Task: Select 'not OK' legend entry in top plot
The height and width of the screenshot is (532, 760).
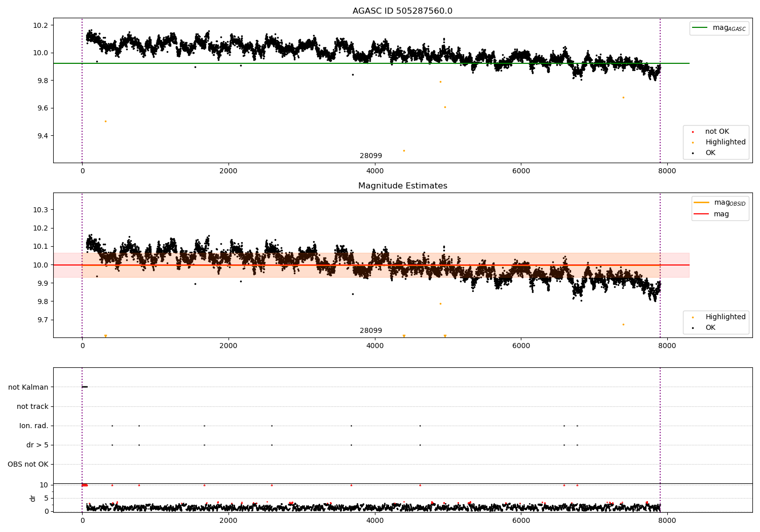Action: (x=717, y=132)
